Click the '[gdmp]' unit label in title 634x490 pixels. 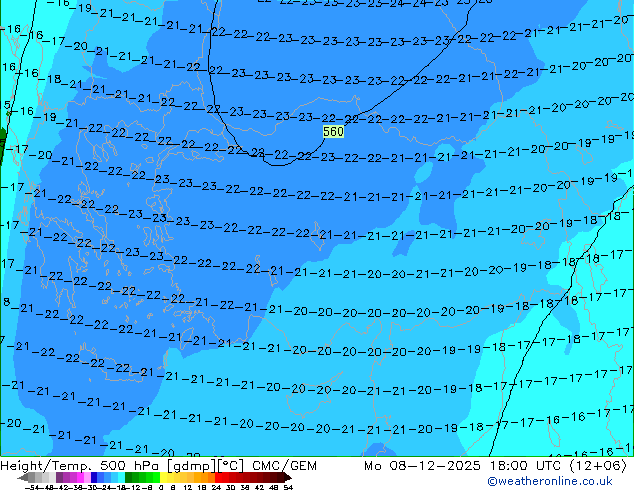coord(192,466)
